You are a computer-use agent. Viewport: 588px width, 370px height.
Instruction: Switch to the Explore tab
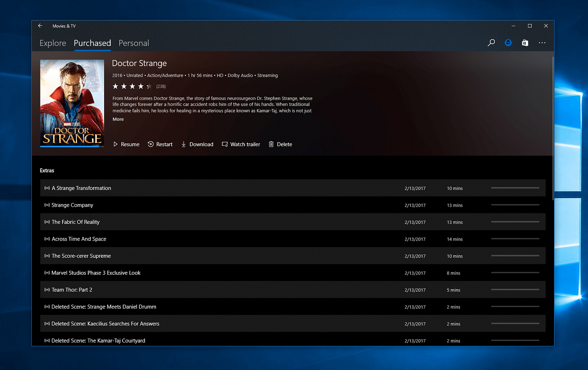[x=53, y=43]
